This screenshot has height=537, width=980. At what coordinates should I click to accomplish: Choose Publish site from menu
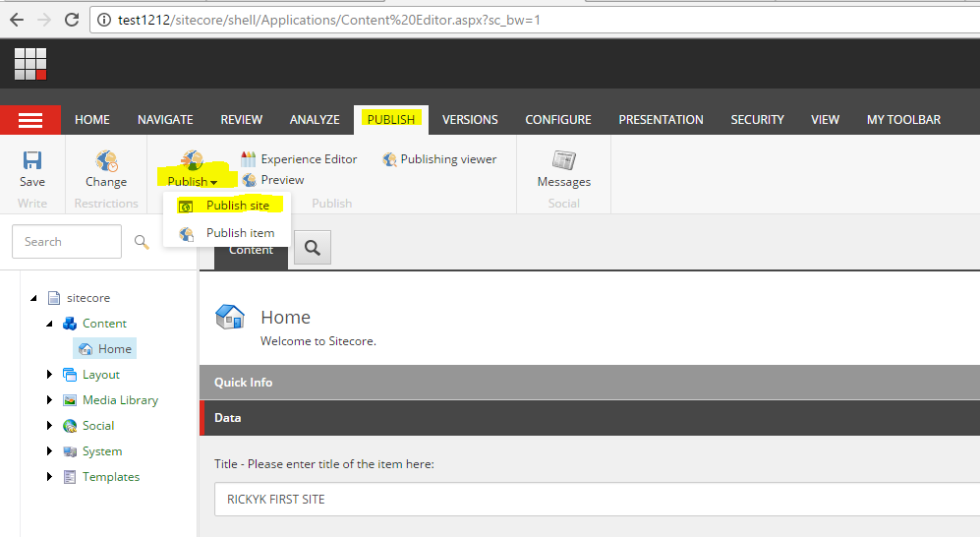238,205
